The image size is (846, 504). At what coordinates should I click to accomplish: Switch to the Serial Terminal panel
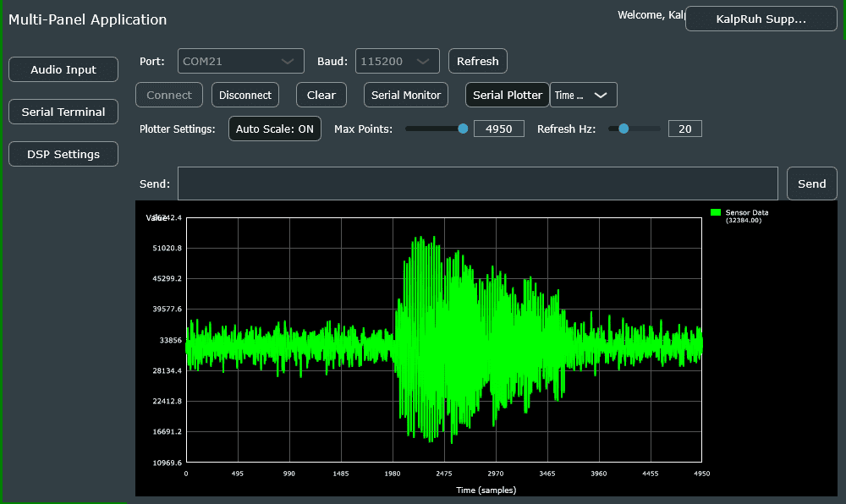point(63,112)
